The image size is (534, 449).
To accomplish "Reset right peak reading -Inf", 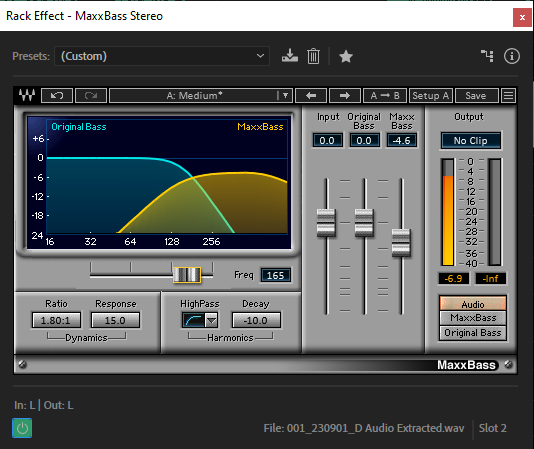I will (x=490, y=279).
